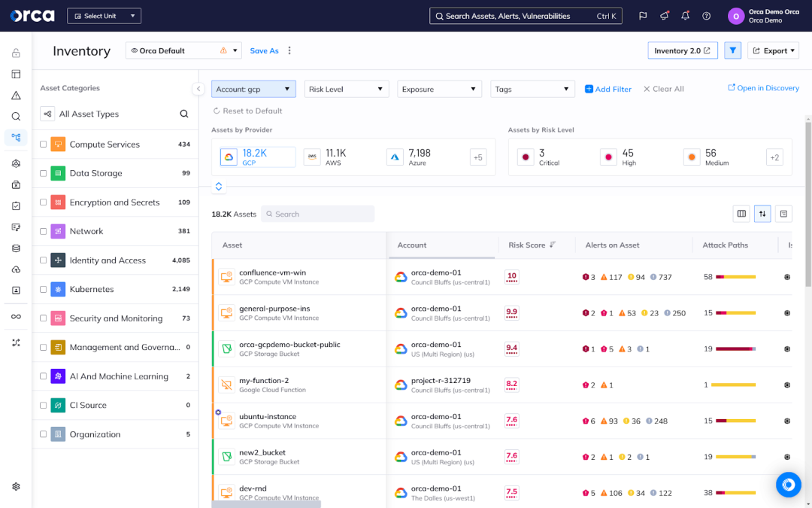Check the Kubernetes checkbox

click(x=44, y=289)
